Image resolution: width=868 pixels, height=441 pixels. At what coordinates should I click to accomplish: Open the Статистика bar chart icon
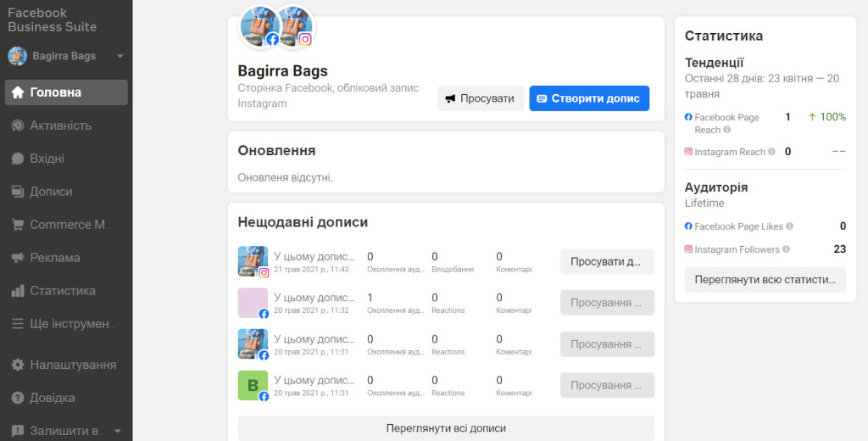coord(17,291)
